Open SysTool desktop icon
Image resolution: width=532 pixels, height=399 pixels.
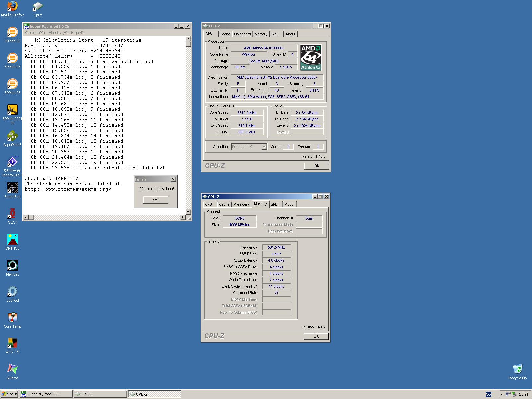12,294
